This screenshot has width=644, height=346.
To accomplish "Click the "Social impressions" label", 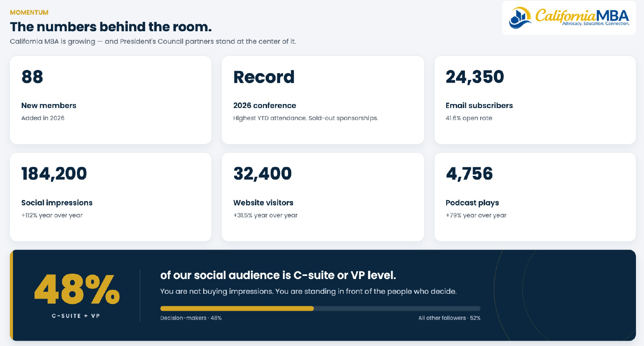I will (x=57, y=203).
